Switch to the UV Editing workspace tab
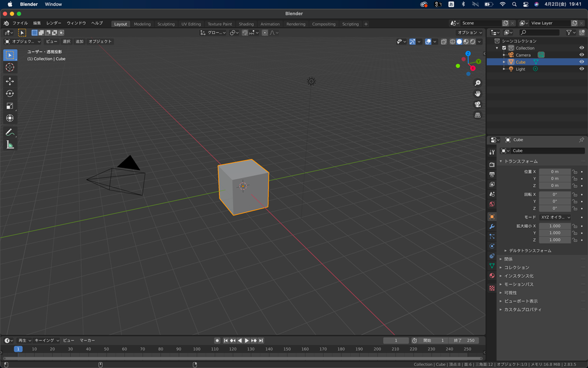 (191, 24)
